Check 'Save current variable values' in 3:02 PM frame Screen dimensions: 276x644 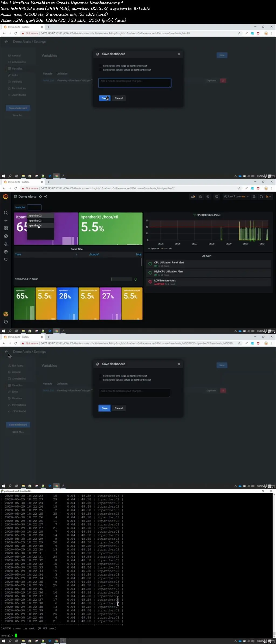(100, 380)
